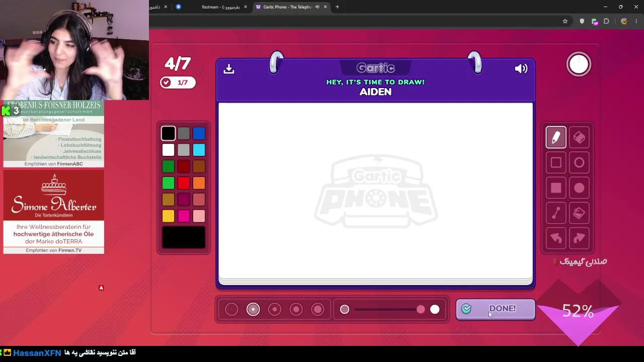
Task: Pick the filled circle tool
Action: tap(579, 188)
